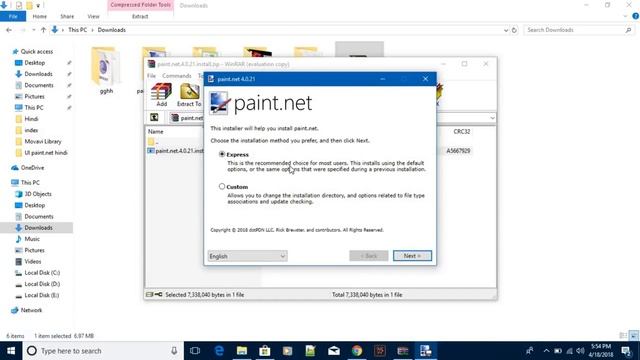Click WinRAR Extract To toolbar icon

(x=189, y=94)
